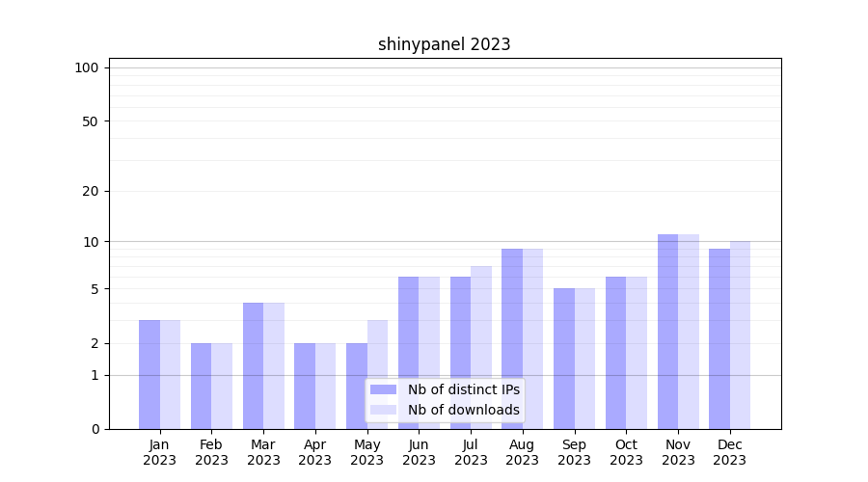Click the Jan 2023 distinct IPs bar
868x482 pixels.
[149, 374]
